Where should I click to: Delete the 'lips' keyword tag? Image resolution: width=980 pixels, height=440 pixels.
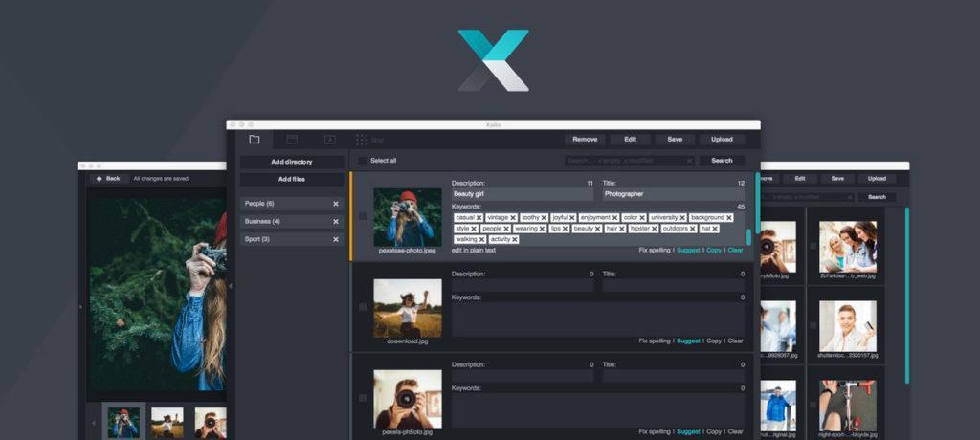point(565,229)
